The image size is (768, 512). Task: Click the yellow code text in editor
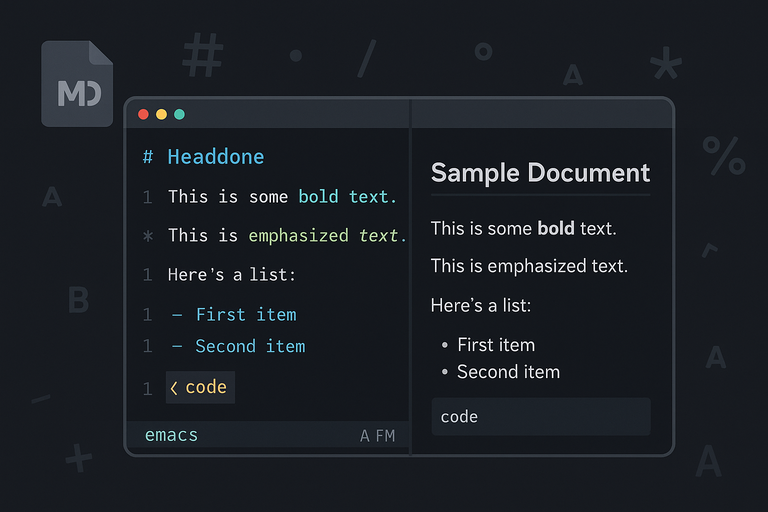click(x=206, y=387)
